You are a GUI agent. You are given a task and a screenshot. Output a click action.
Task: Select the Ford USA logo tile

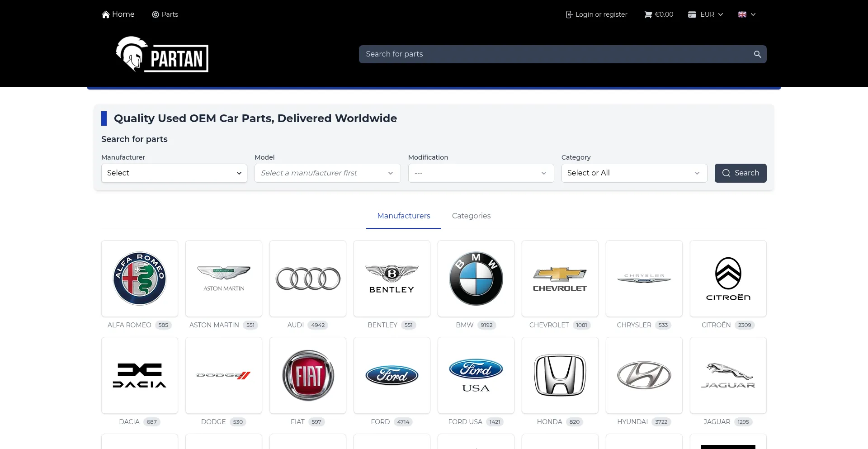point(476,375)
